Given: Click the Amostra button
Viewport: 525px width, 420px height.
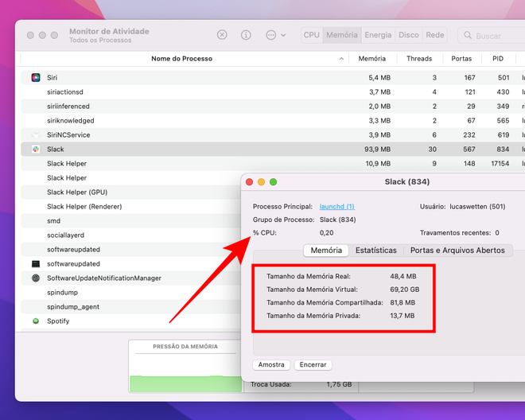Looking at the screenshot, I should tap(271, 365).
